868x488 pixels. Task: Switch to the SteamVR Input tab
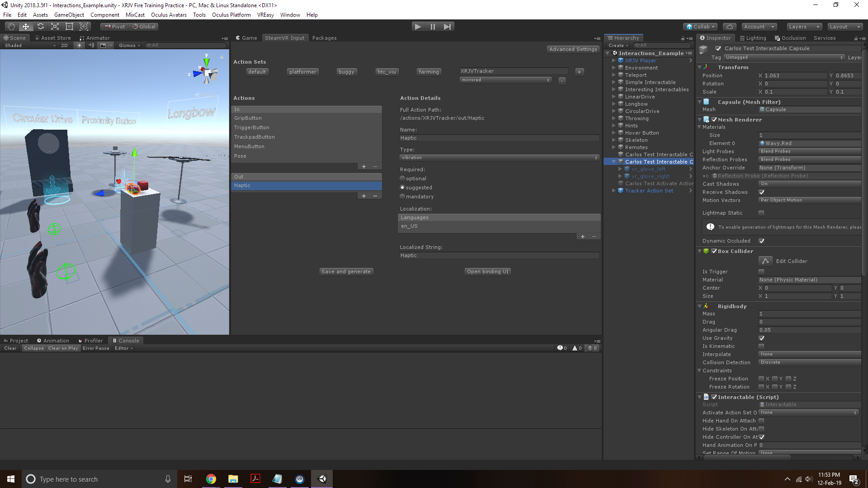(x=285, y=38)
